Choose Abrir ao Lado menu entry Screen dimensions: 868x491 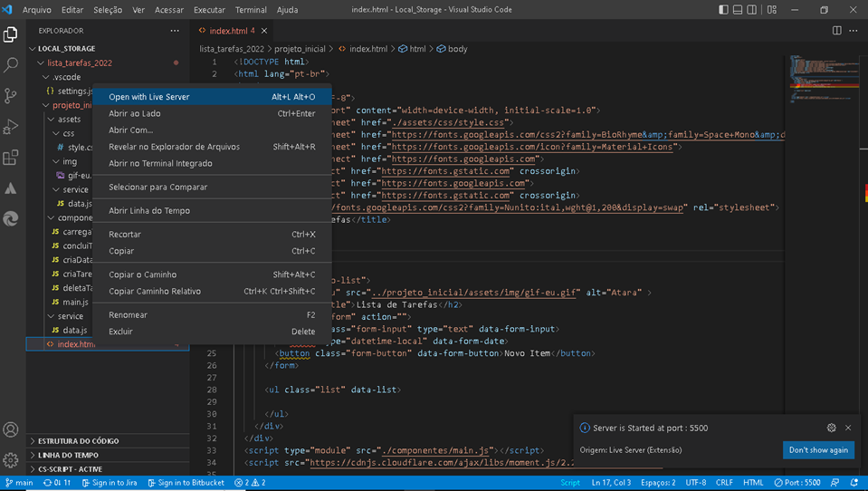(212, 113)
